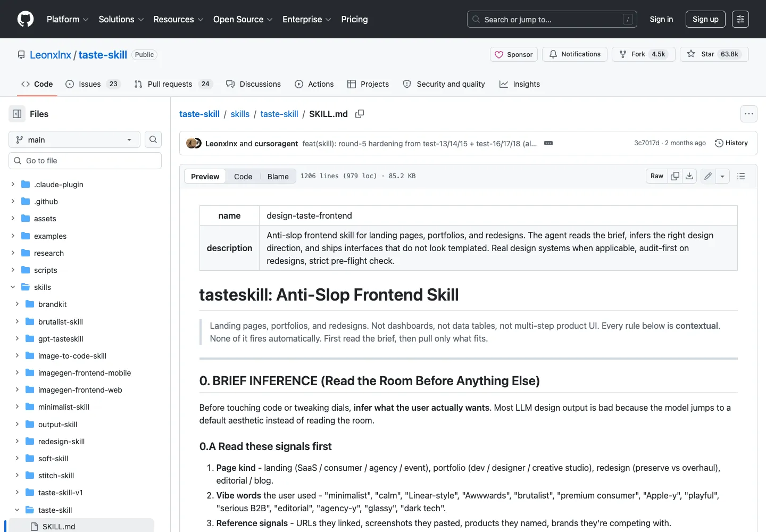This screenshot has height=532, width=766.
Task: Open the document outline list
Action: click(741, 176)
